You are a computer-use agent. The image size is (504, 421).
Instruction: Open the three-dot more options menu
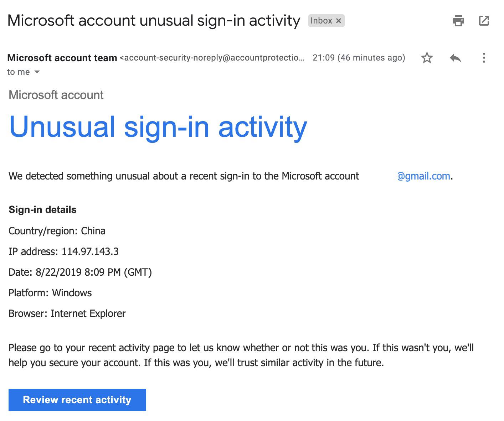coord(484,58)
